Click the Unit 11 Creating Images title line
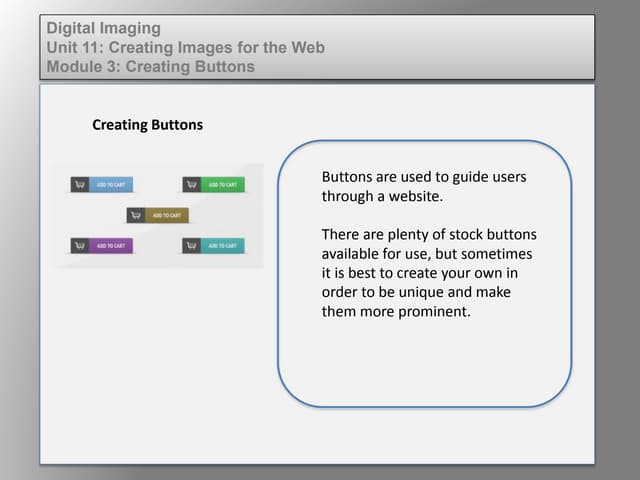 click(185, 48)
